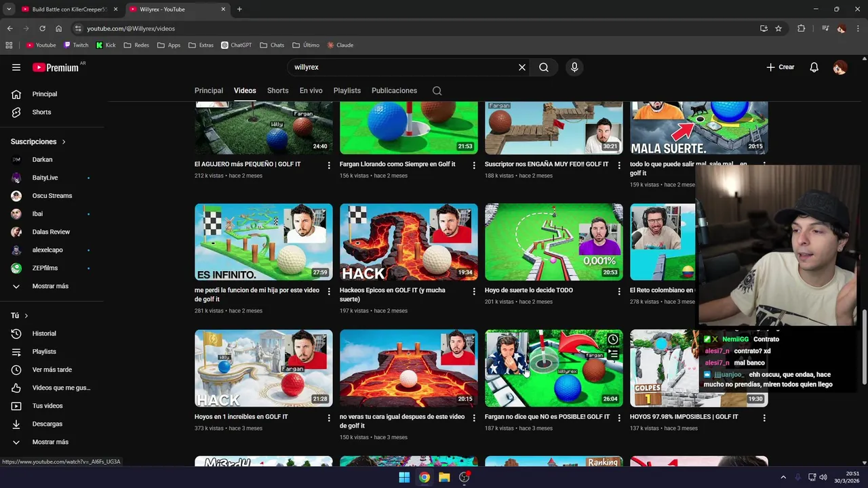Open Historial in the sidebar

click(x=45, y=333)
